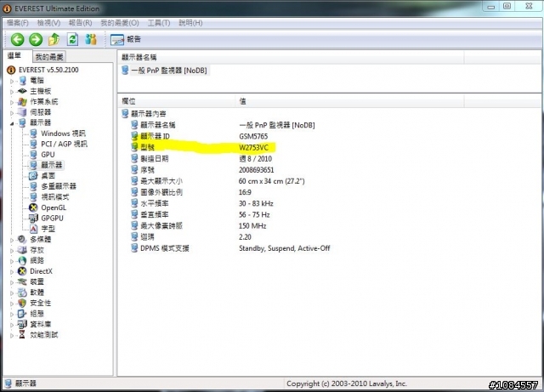Expand the 安全性 tree node
544x392 pixels.
tap(12, 304)
